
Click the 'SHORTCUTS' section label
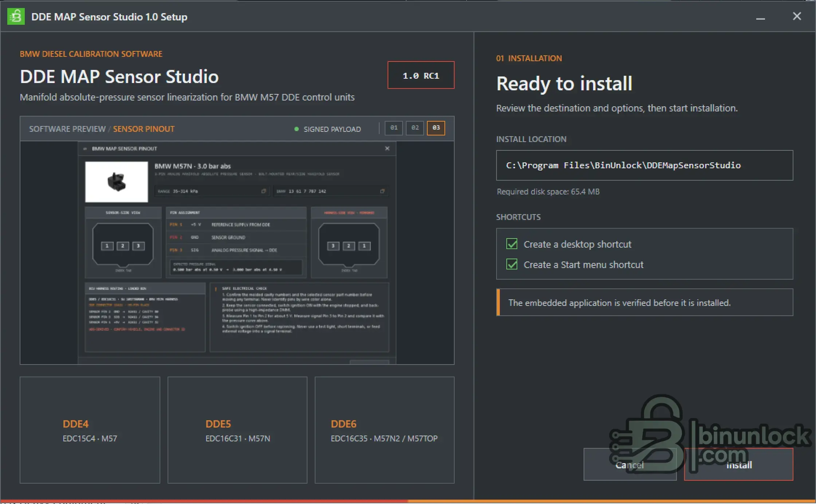pyautogui.click(x=518, y=217)
